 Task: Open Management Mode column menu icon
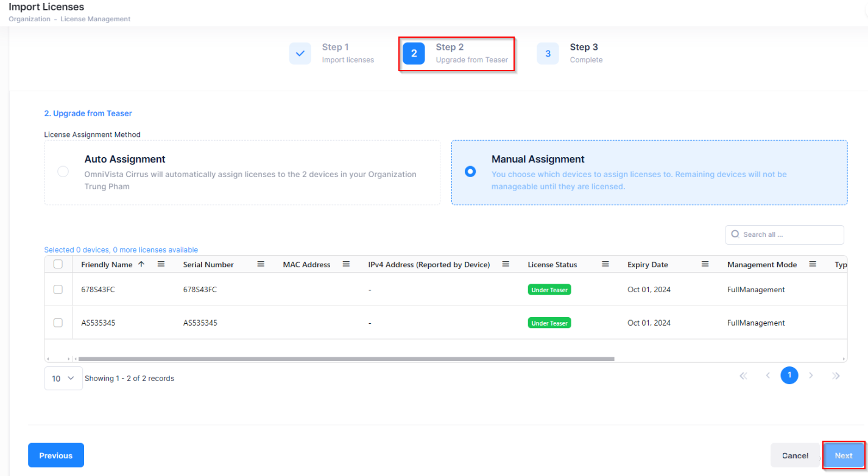[x=812, y=264]
